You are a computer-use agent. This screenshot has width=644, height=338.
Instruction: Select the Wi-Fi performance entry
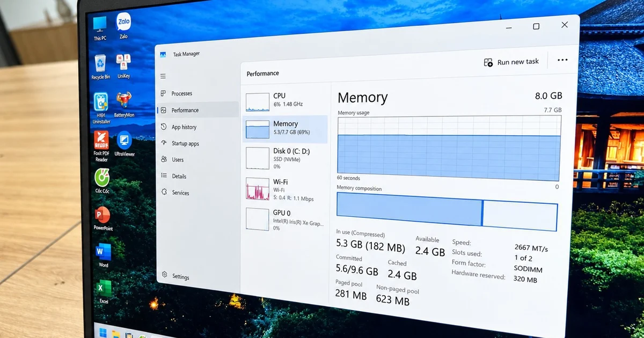(x=285, y=189)
